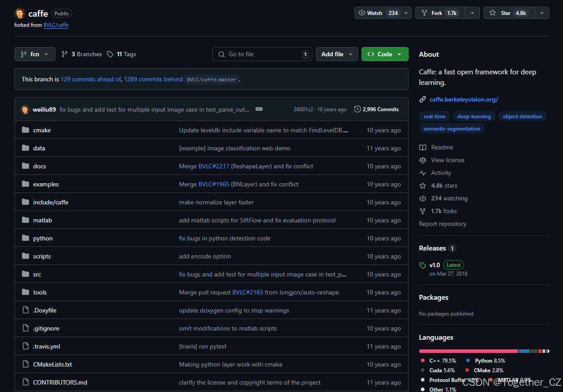Click the Fork button
Image resolution: width=563 pixels, height=392 pixels.
click(440, 13)
